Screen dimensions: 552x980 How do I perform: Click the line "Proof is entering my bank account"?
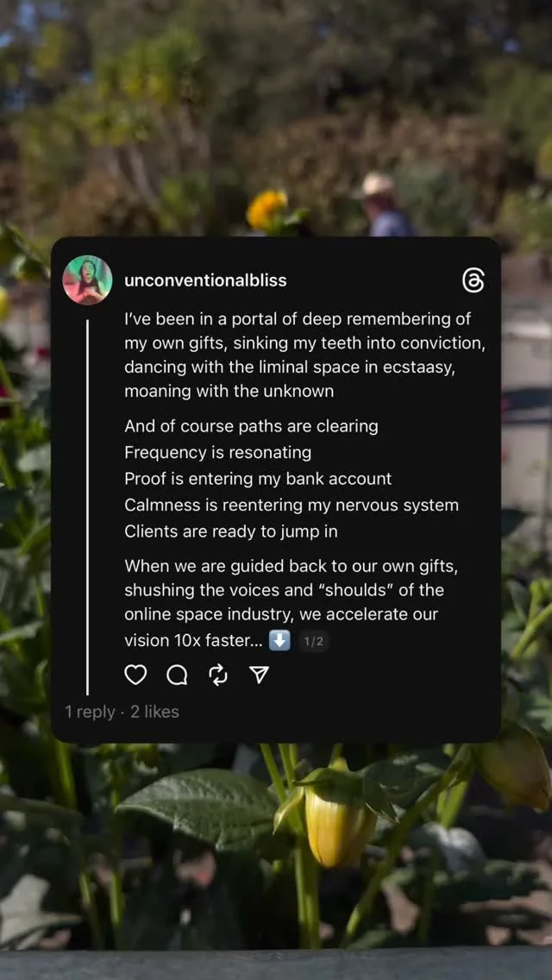pyautogui.click(x=258, y=479)
